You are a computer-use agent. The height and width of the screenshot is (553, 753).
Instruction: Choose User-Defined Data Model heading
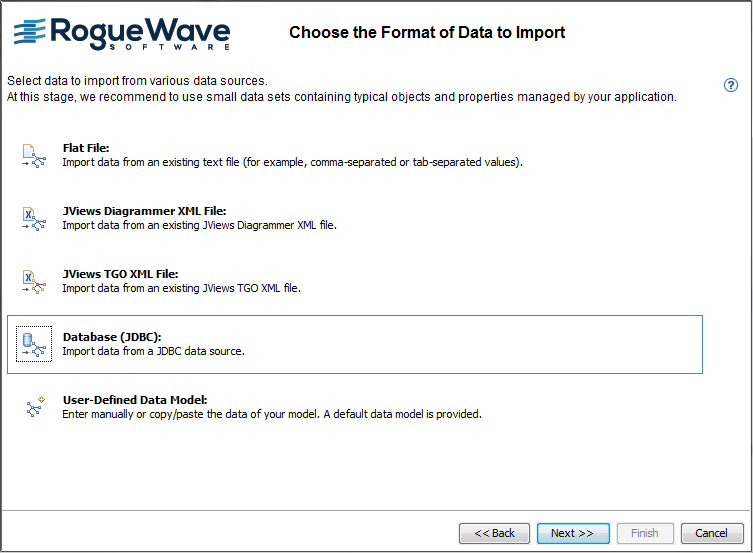coord(135,400)
